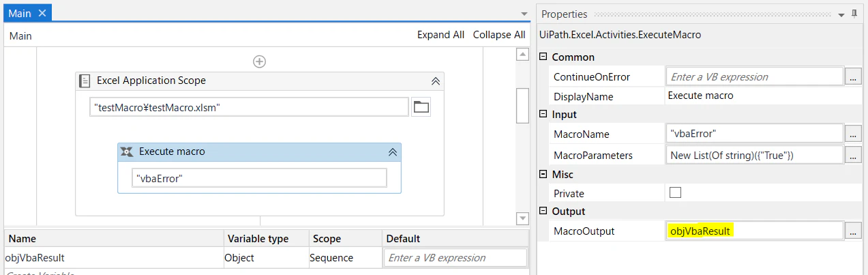Click the MacroName property label
The width and height of the screenshot is (868, 275).
[x=581, y=134]
